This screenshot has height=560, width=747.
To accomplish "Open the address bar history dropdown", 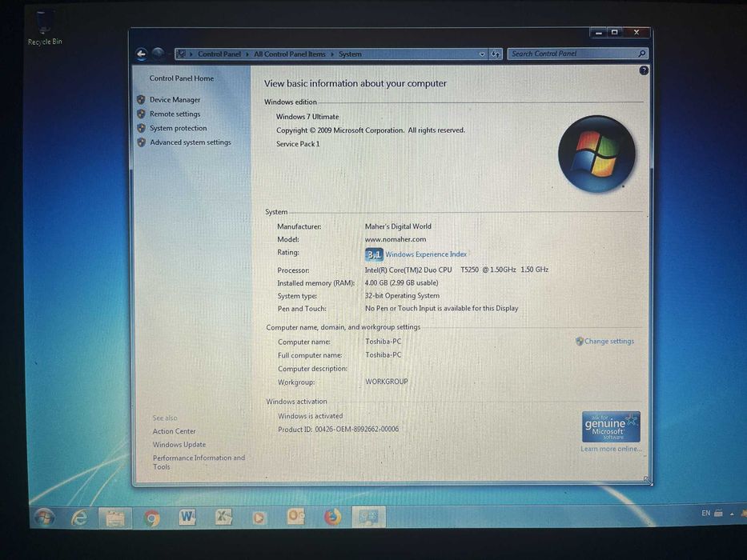I will [x=482, y=54].
